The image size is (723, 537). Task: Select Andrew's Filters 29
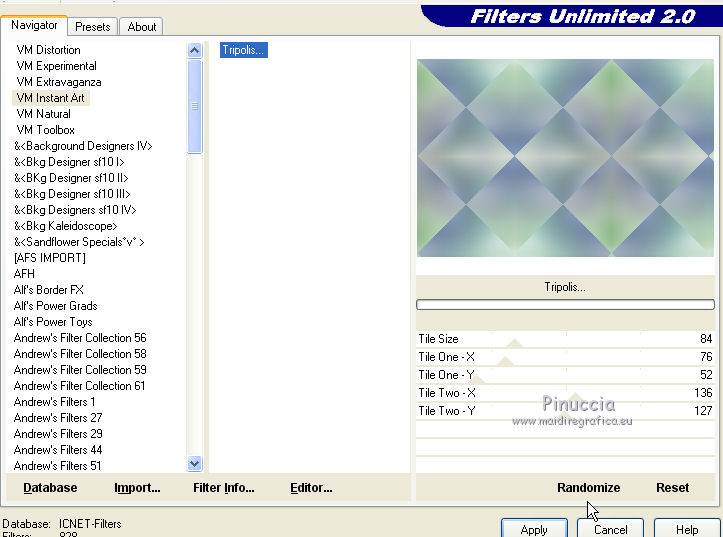[58, 434]
